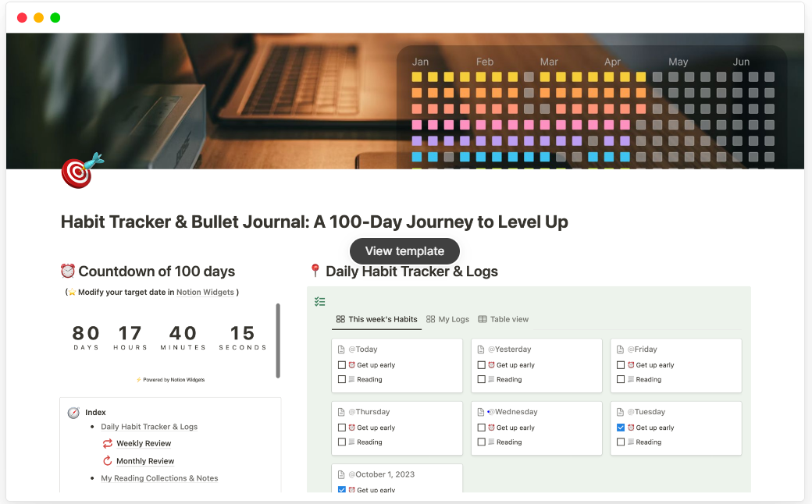Click the weekly review repeat-arrows icon
This screenshot has height=504, width=812.
click(x=107, y=443)
